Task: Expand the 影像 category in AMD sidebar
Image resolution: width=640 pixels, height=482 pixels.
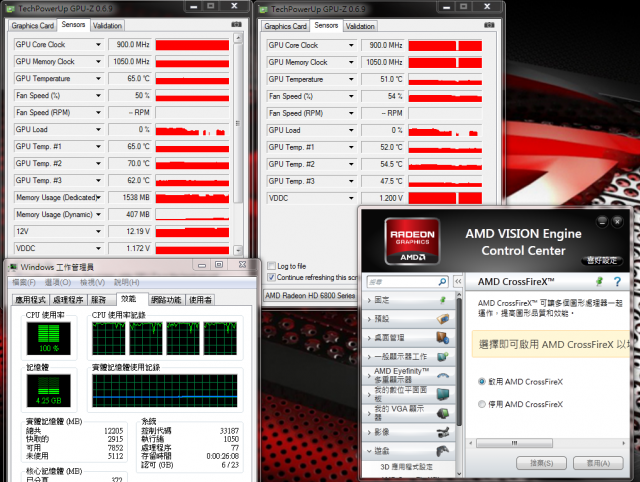Action: pyautogui.click(x=369, y=432)
